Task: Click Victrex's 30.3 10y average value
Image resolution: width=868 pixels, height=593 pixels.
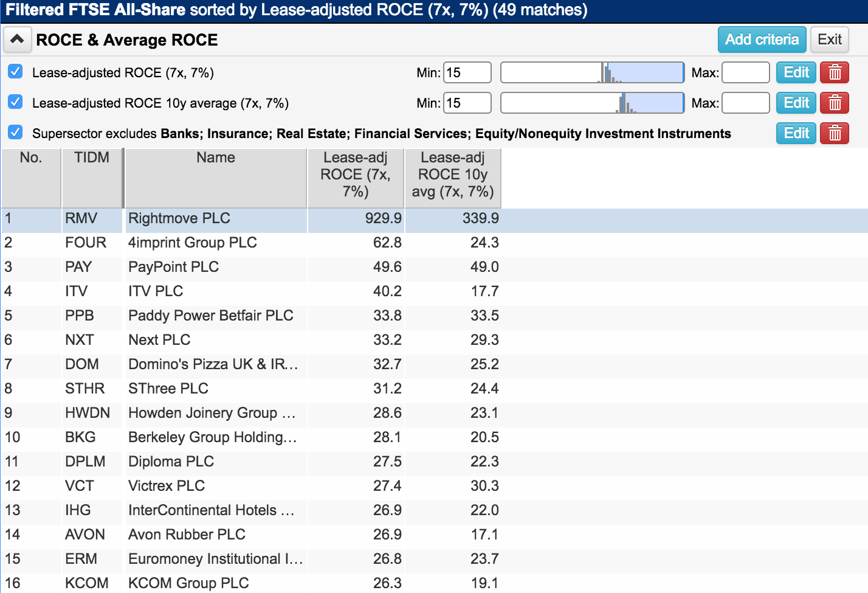Action: 484,486
